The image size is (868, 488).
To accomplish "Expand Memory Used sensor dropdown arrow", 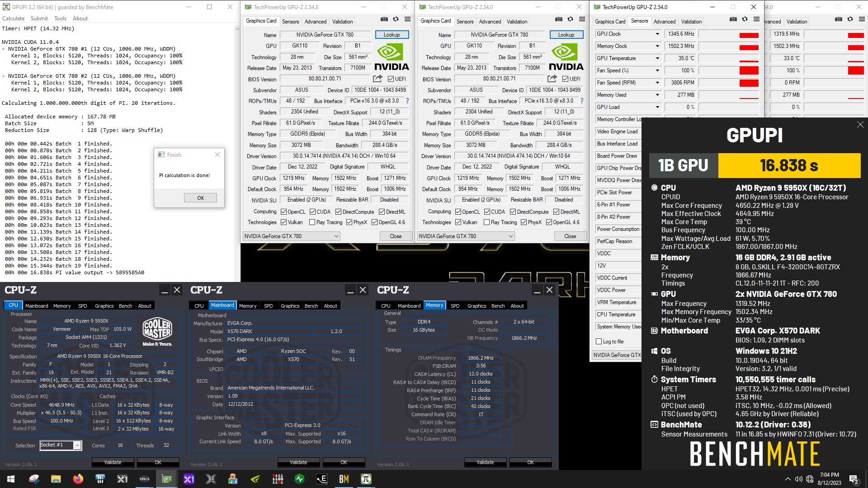I will pyautogui.click(x=657, y=95).
